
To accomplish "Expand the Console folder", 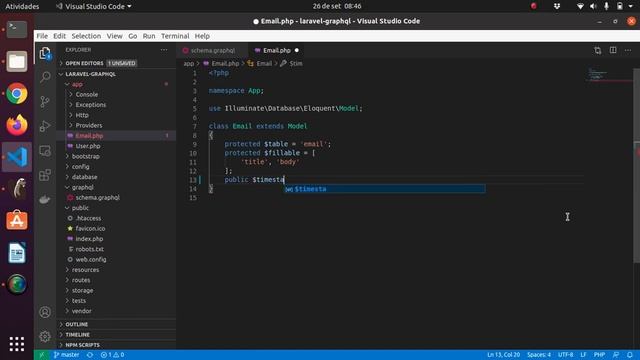I will (x=87, y=94).
